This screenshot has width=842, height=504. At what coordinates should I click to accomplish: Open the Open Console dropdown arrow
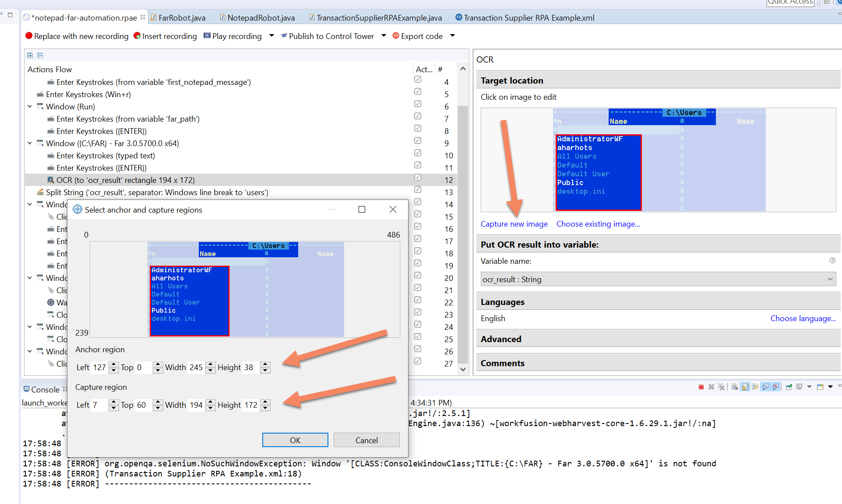[x=830, y=387]
